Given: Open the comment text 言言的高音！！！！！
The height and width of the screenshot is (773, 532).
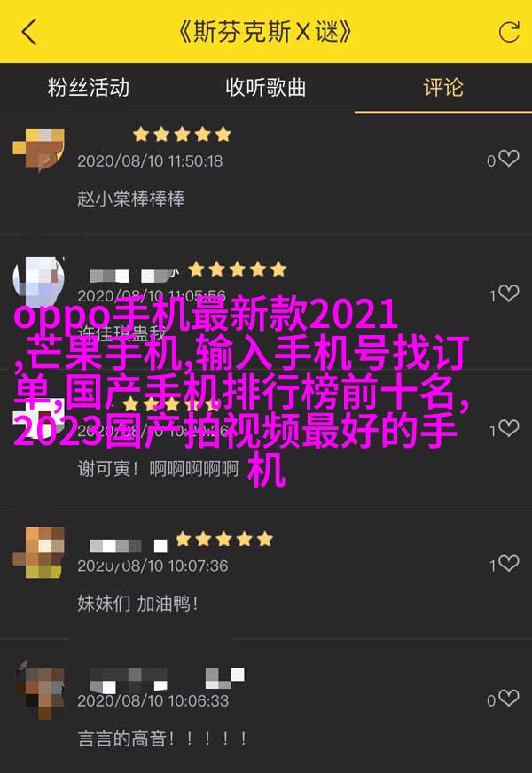Looking at the screenshot, I should pyautogui.click(x=162, y=738).
